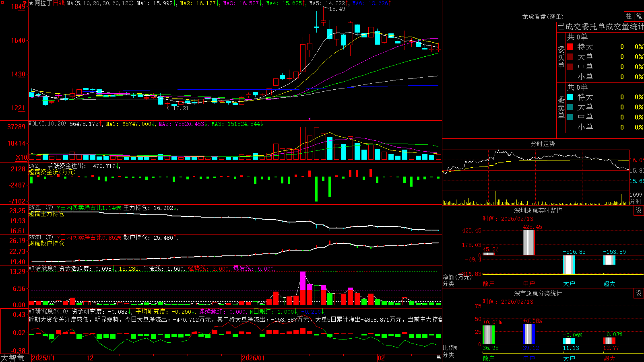Click the 已成交委托单成交量统计 header
Viewport: 644px width, 362px height.
click(x=601, y=27)
